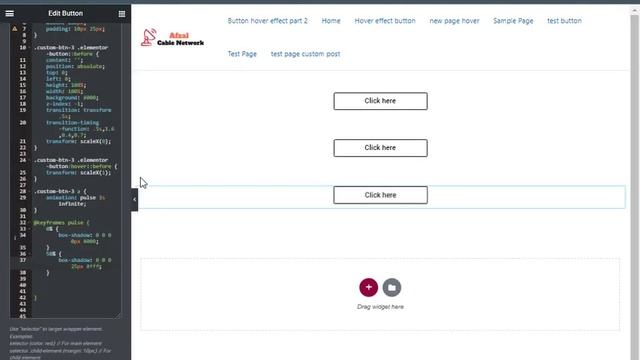Go to the Home menu link
The width and height of the screenshot is (640, 360).
(331, 21)
